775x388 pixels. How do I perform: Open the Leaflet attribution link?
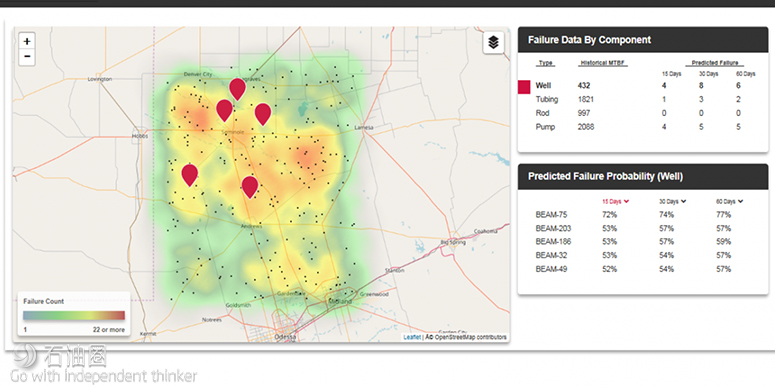point(412,337)
